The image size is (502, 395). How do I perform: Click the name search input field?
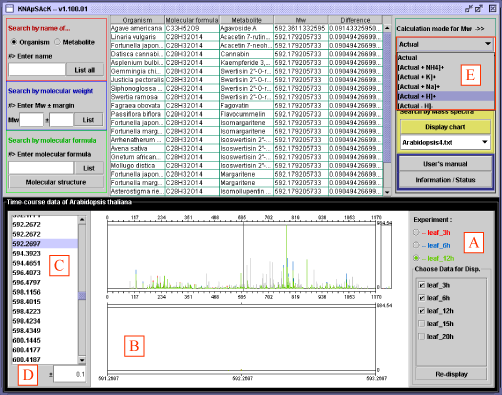click(37, 70)
